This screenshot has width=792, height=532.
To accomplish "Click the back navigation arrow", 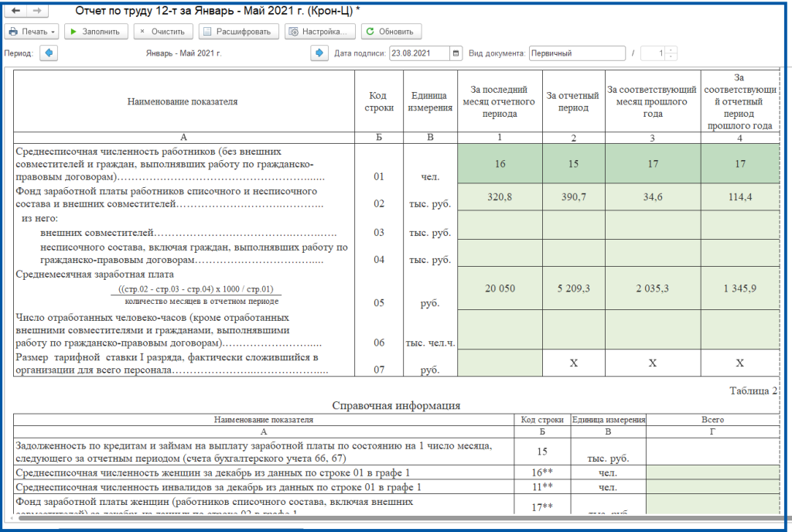I will (16, 11).
